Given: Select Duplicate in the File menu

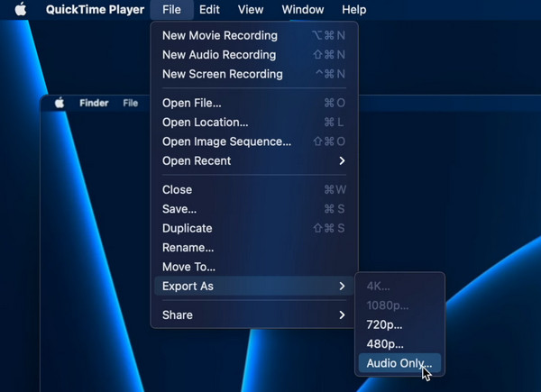Looking at the screenshot, I should [254, 228].
